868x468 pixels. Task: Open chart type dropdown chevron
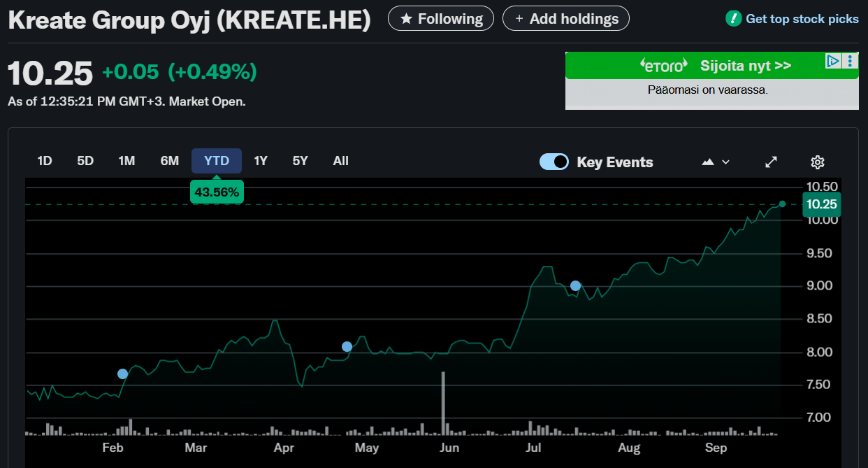coord(725,162)
